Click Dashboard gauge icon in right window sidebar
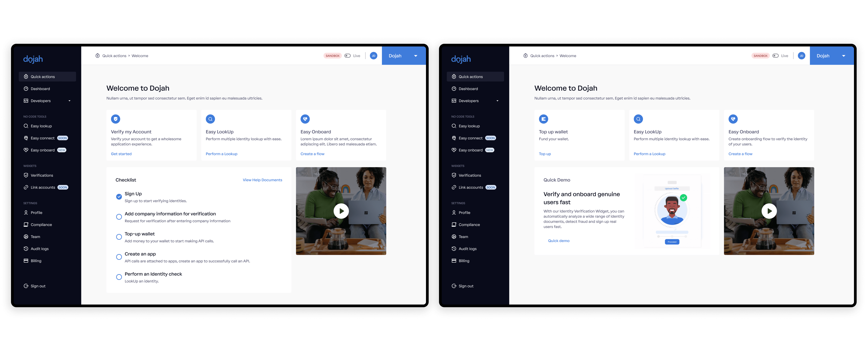Screen dimensions: 868x351 (x=454, y=89)
